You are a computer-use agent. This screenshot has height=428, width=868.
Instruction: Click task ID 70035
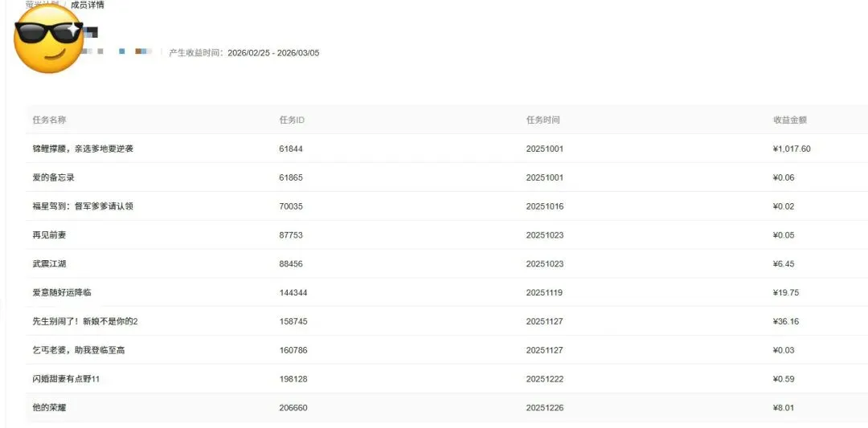(291, 206)
